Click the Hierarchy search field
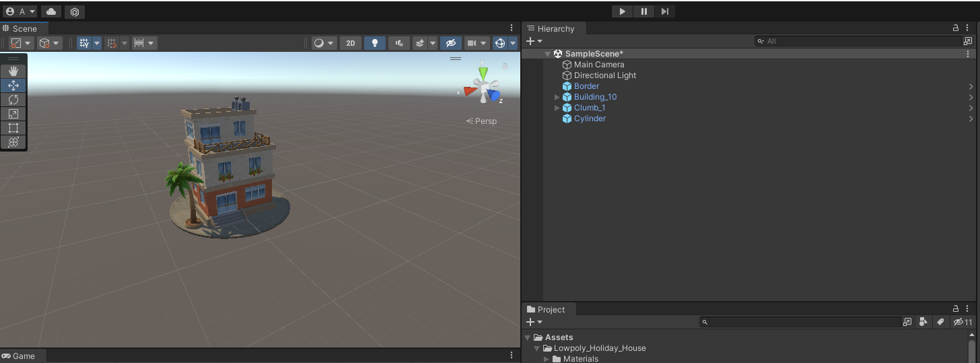This screenshot has height=363, width=980. (862, 41)
